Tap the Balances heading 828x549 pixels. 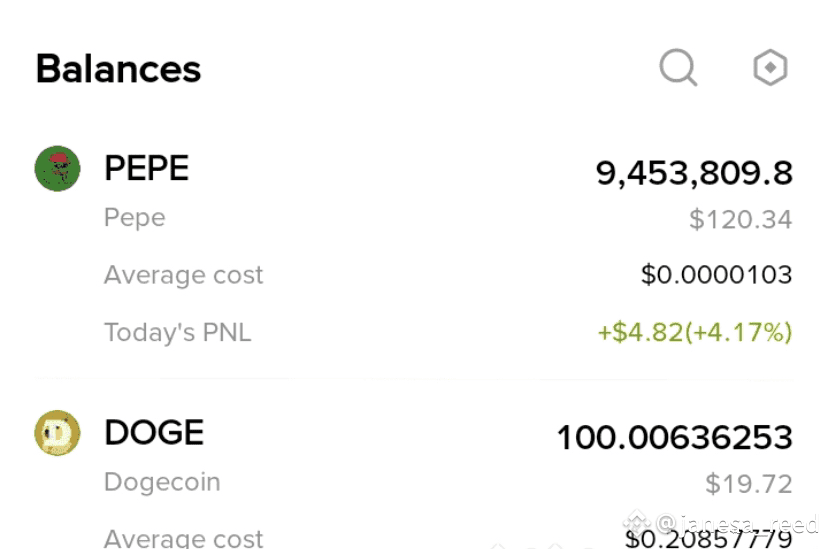click(x=118, y=69)
